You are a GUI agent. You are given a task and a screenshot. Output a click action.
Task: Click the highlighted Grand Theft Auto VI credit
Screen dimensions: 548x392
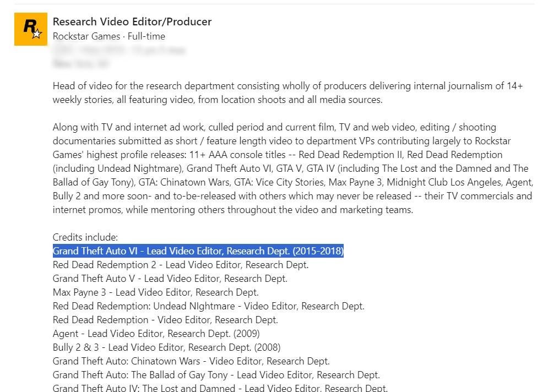click(198, 251)
